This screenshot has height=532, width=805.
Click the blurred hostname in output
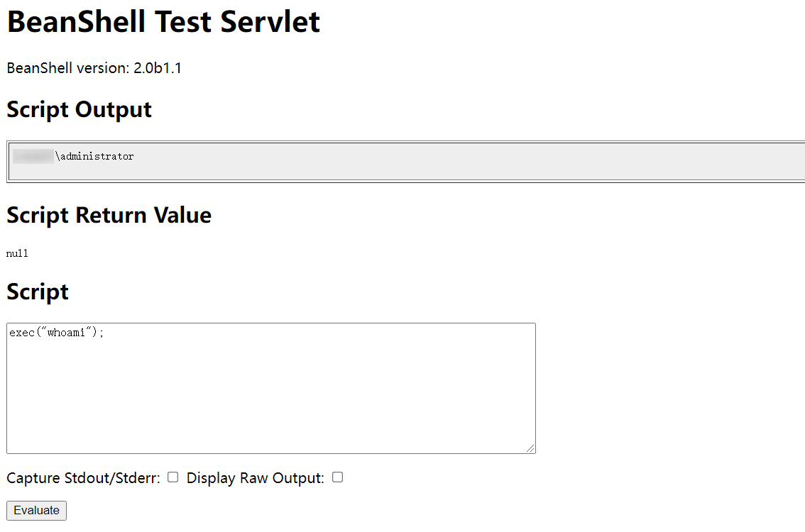[x=33, y=157]
